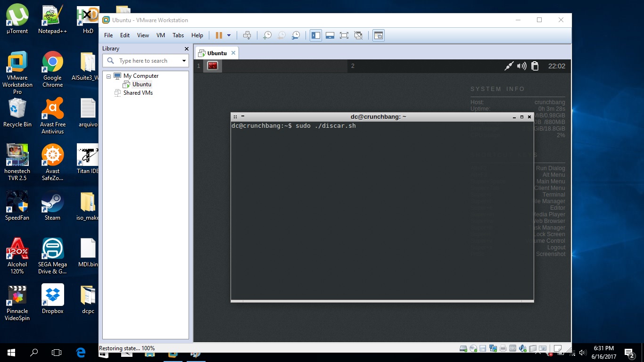Open the snapshot manager wrench-clock icon

(x=296, y=35)
